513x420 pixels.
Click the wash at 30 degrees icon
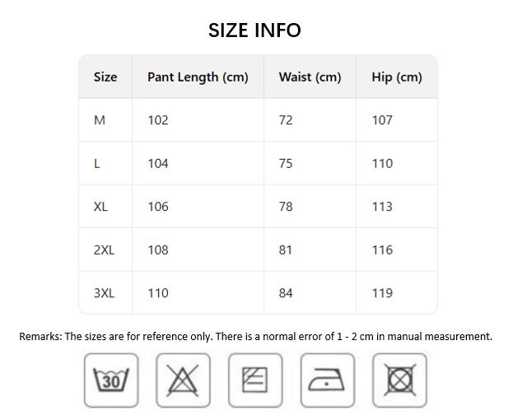[x=111, y=380]
